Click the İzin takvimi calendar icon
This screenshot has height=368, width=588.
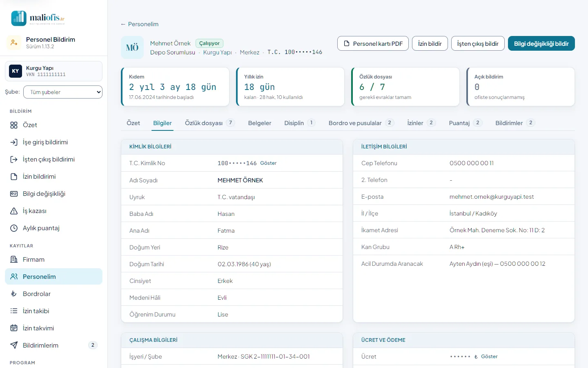14,328
